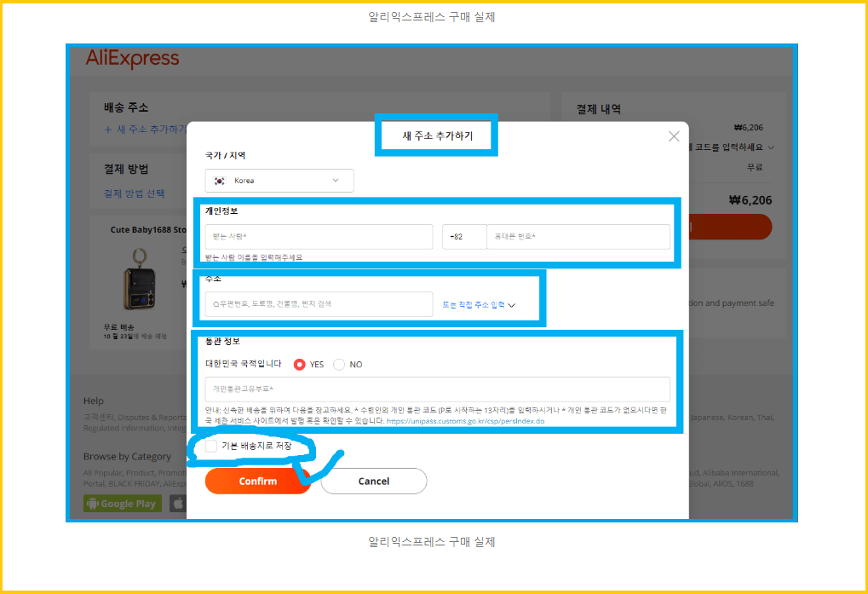Click the 받는 사람 recipient name field
Screen dimensions: 868x594
coord(318,236)
